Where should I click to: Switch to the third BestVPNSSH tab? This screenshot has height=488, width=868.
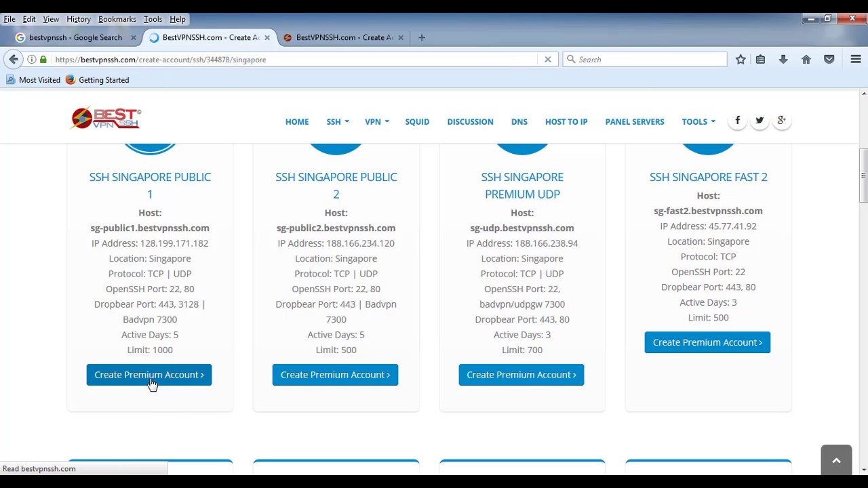[342, 37]
